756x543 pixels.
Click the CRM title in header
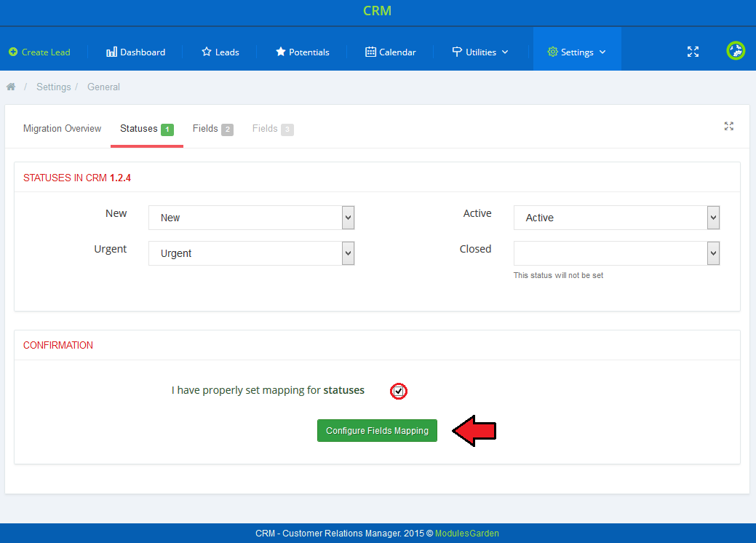(x=377, y=11)
